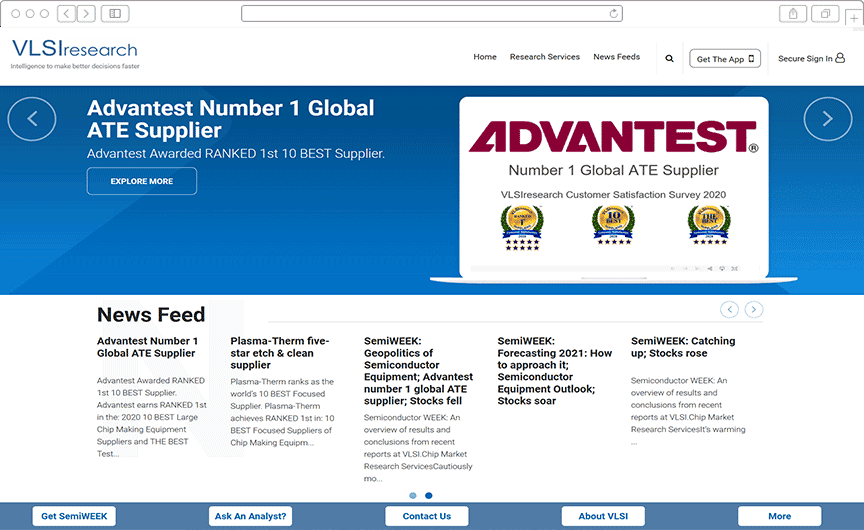The image size is (864, 530).
Task: Click the search magnifier icon in navbar
Action: (x=669, y=59)
